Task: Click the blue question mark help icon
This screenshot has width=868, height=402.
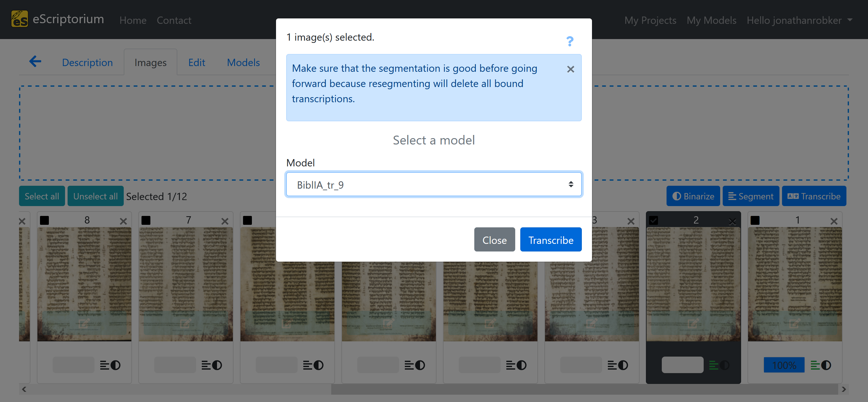Action: [x=569, y=41]
